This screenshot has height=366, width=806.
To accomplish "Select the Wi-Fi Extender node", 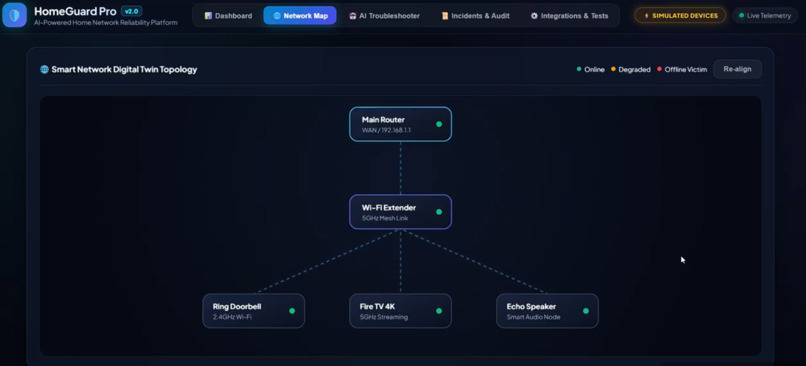I will (x=400, y=212).
